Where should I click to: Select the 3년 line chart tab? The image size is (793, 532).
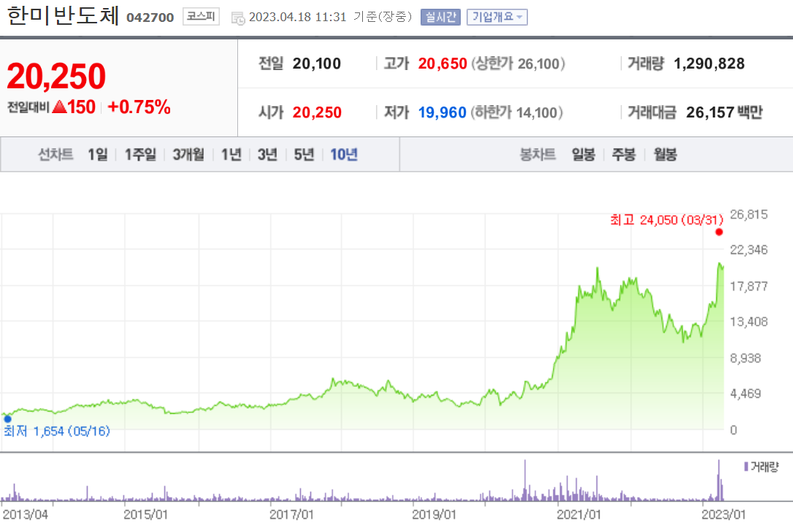point(267,154)
